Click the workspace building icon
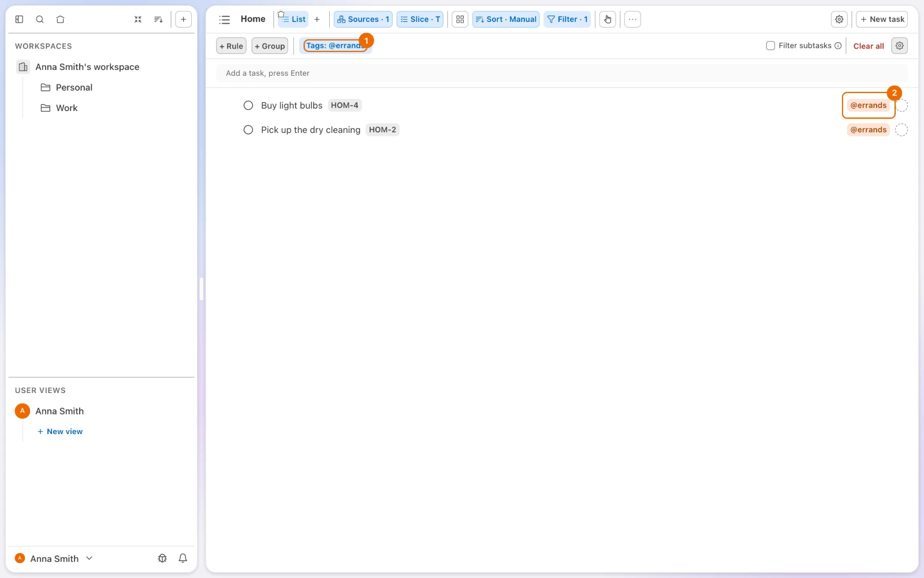The image size is (924, 578). 23,67
